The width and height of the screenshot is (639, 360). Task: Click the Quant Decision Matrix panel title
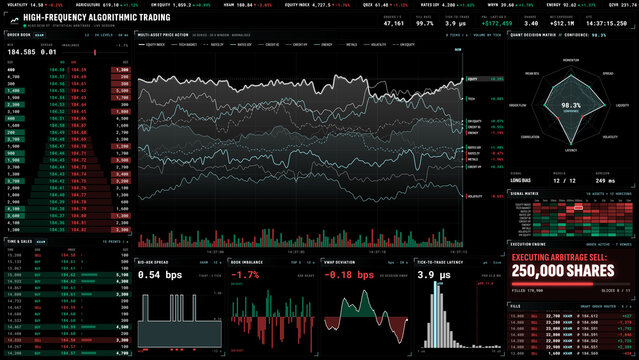[533, 35]
